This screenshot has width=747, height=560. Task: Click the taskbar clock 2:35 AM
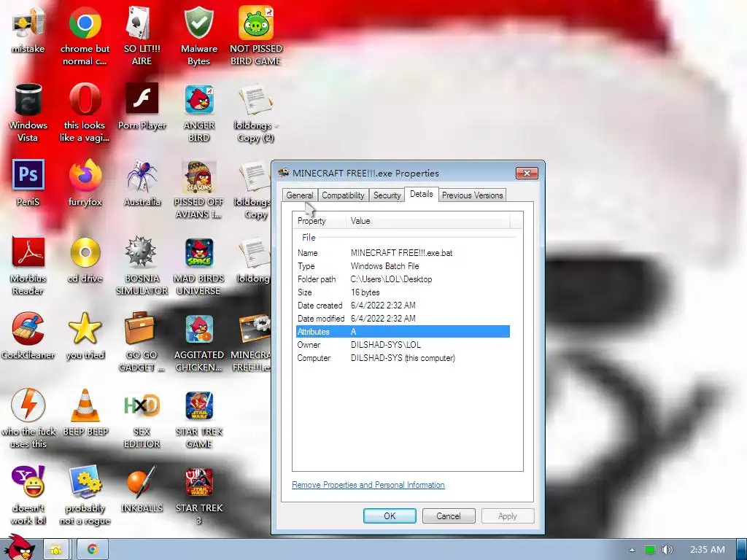point(707,550)
